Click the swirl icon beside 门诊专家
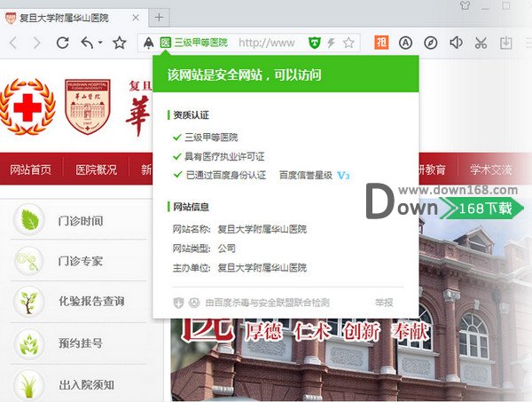The image size is (532, 402). tap(29, 261)
